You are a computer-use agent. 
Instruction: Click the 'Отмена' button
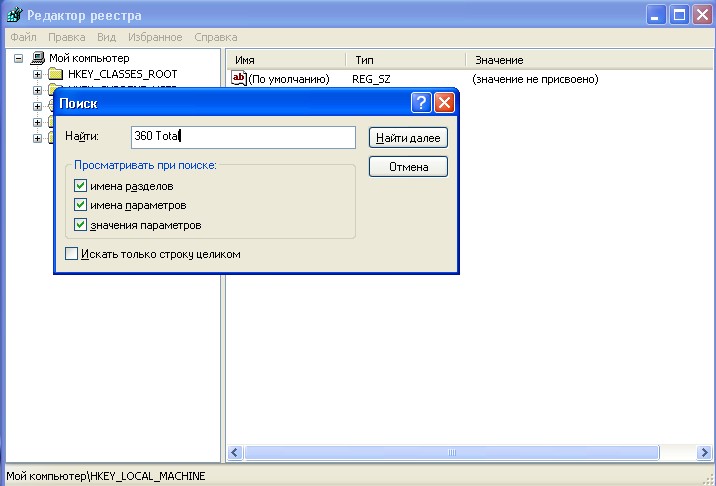click(x=408, y=167)
